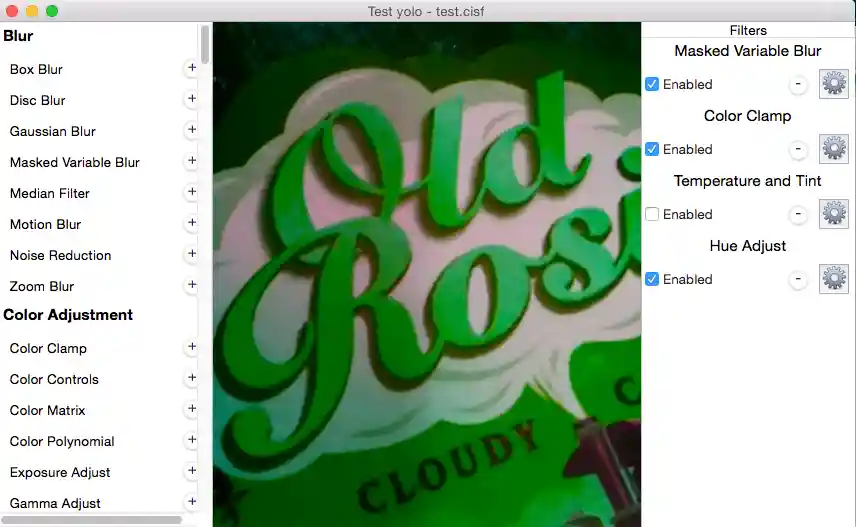Select Color Controls list entry
The image size is (856, 527).
pyautogui.click(x=54, y=380)
